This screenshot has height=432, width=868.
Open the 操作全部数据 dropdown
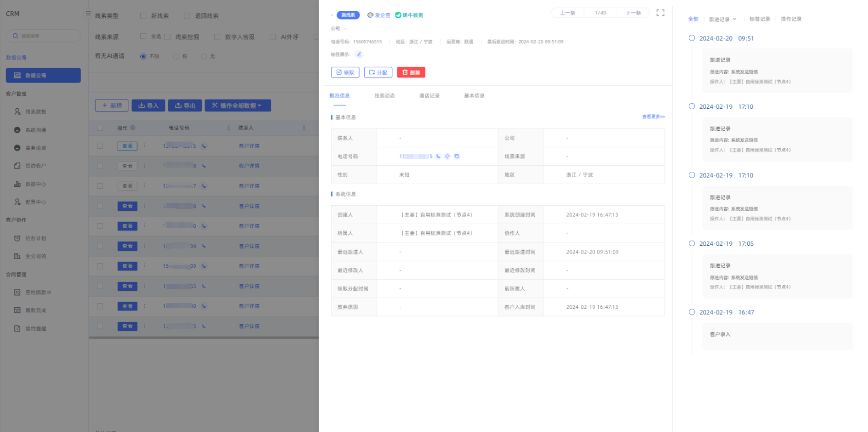coord(238,106)
